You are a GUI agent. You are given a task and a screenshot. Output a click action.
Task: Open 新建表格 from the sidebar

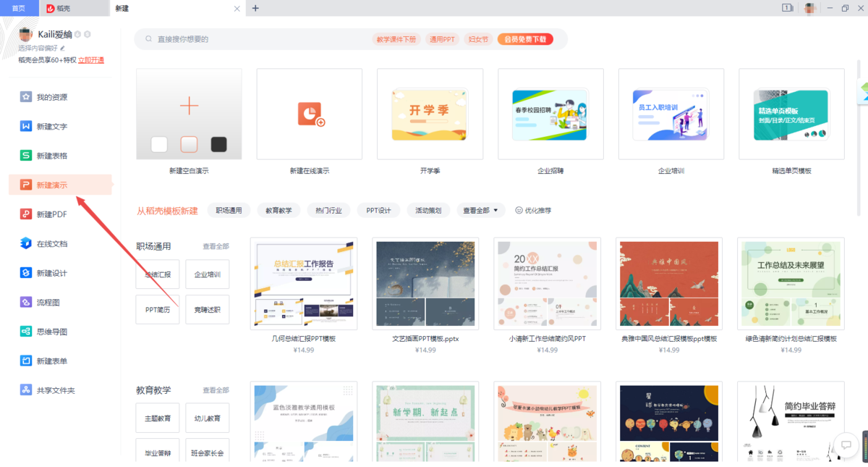[x=54, y=155]
